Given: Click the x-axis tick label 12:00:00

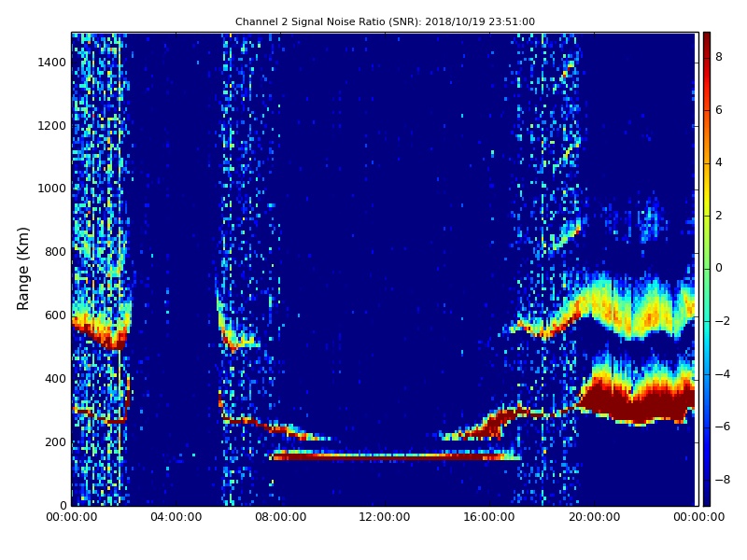Looking at the screenshot, I should click(x=385, y=517).
